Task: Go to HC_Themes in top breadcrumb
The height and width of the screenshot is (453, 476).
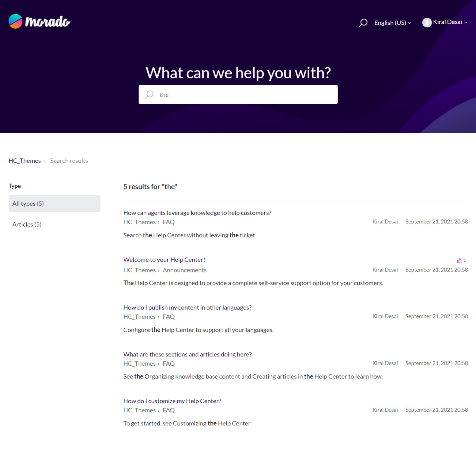Action: coord(25,161)
